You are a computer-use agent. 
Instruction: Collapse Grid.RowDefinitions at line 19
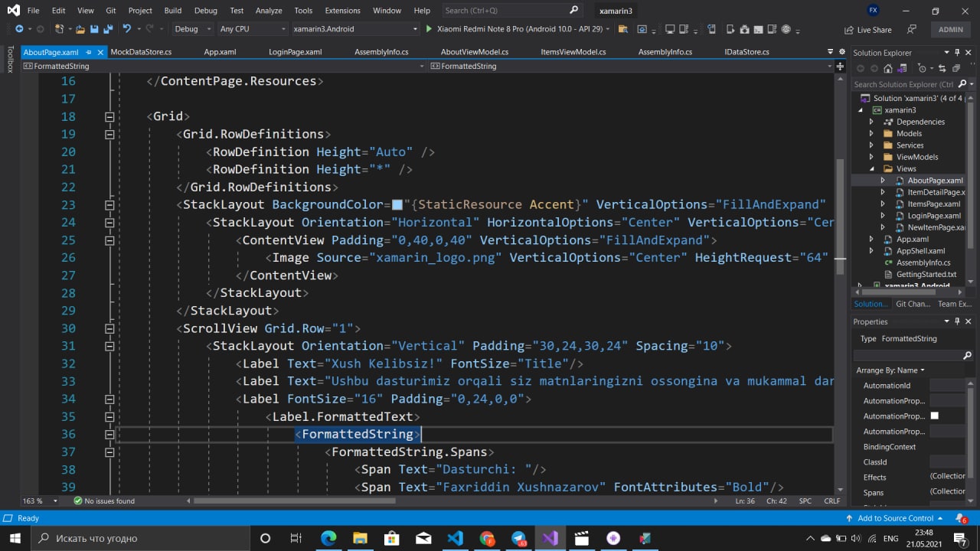(x=109, y=135)
